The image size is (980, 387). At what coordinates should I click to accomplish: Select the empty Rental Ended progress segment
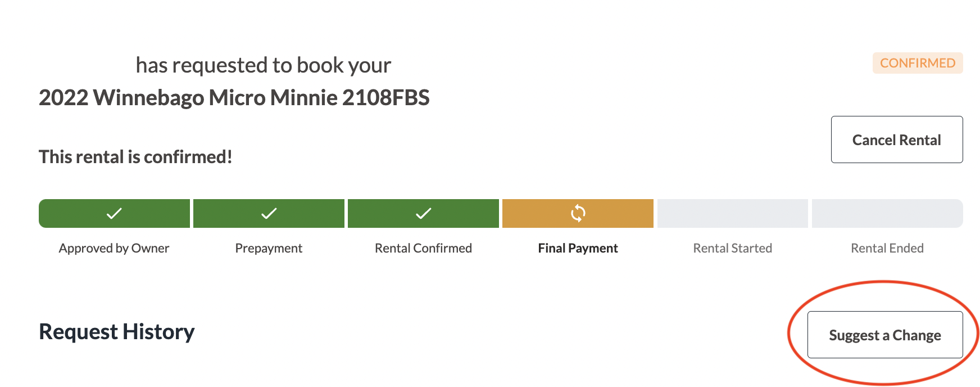[x=887, y=213]
